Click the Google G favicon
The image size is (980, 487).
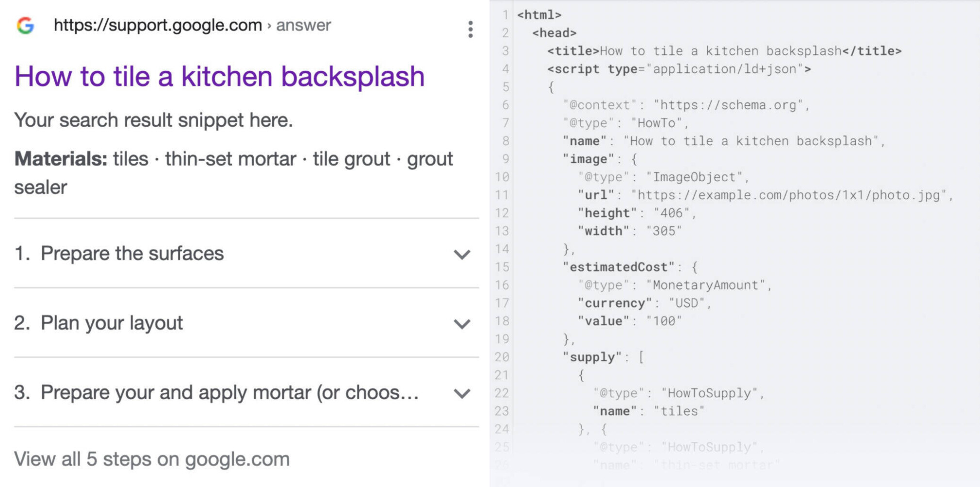pyautogui.click(x=25, y=25)
